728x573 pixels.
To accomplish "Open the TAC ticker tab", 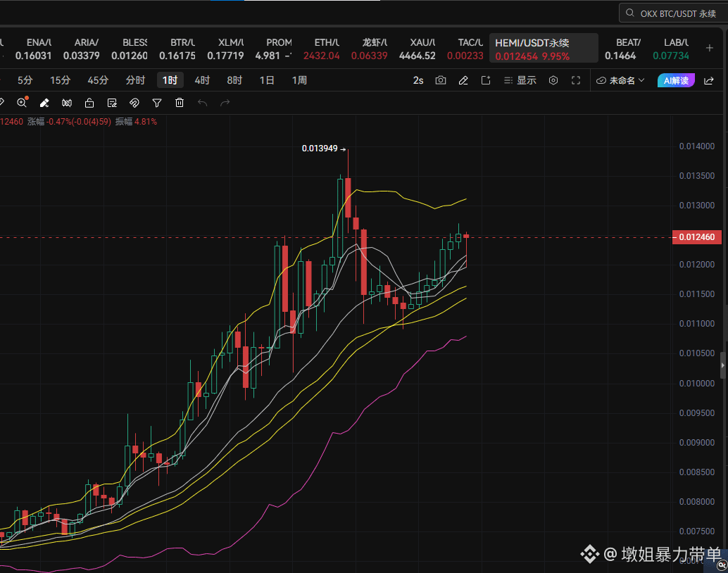I will coord(465,49).
